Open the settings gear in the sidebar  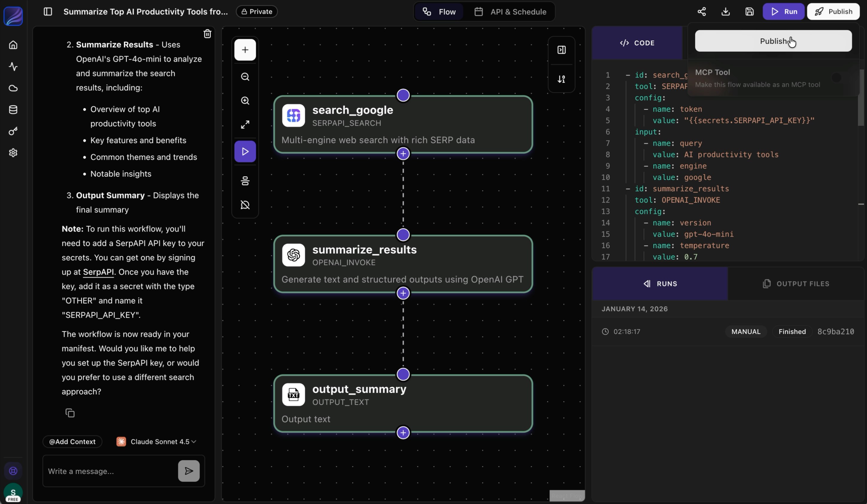pyautogui.click(x=13, y=153)
